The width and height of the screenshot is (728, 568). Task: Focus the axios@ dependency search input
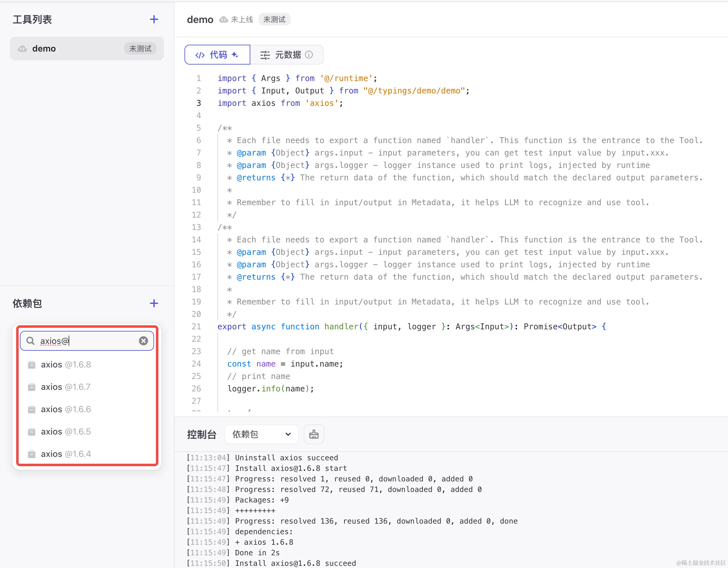[87, 341]
